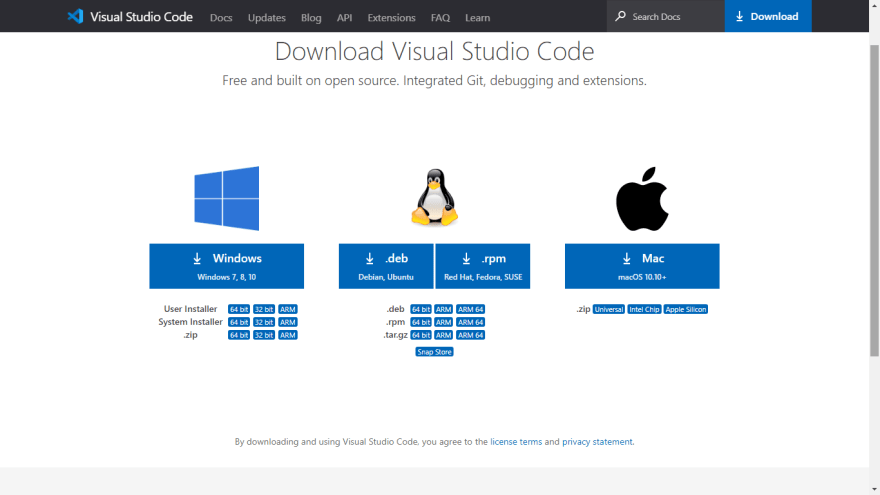880x495 pixels.
Task: Open the API navigation link
Action: 345,17
